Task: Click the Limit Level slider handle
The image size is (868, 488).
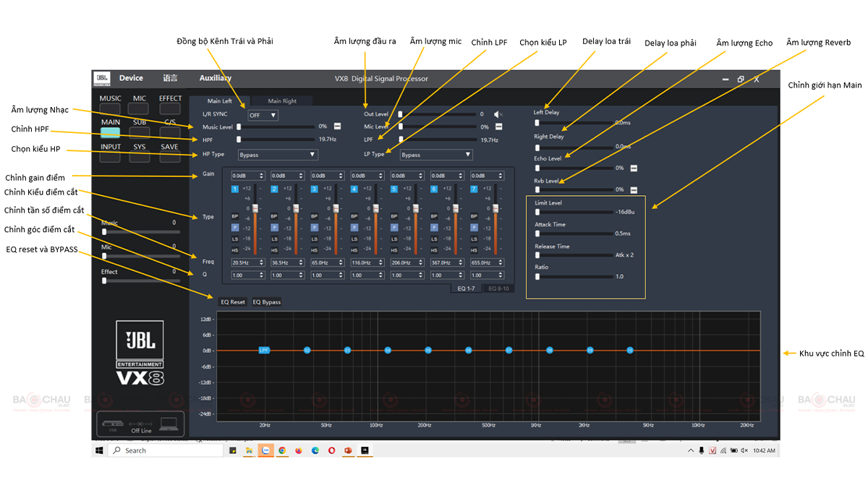Action: point(537,213)
